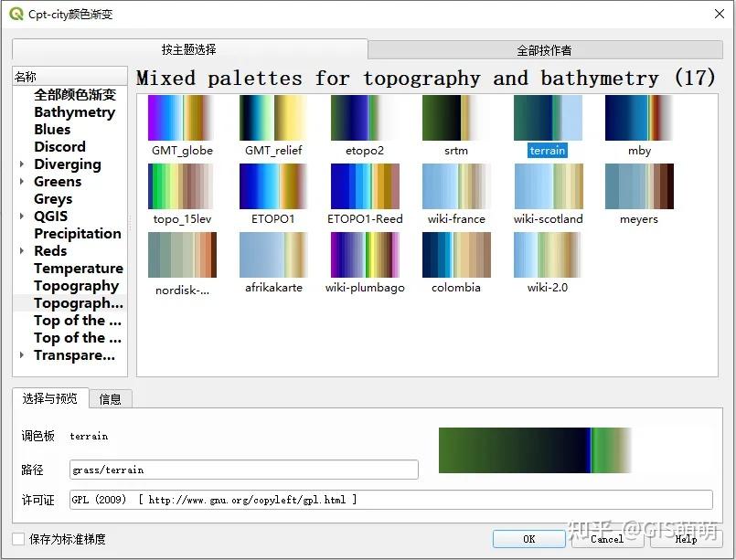Select the Greens category label
This screenshot has width=736, height=560.
pyautogui.click(x=58, y=182)
